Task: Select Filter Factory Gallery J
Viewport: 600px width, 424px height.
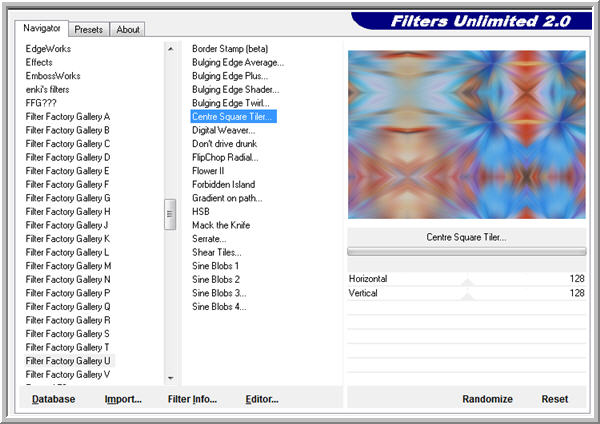Action: pos(67,225)
